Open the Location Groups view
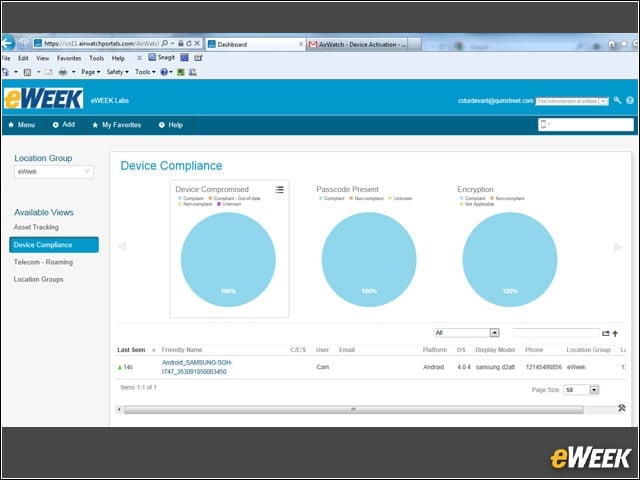The height and width of the screenshot is (480, 640). click(38, 279)
